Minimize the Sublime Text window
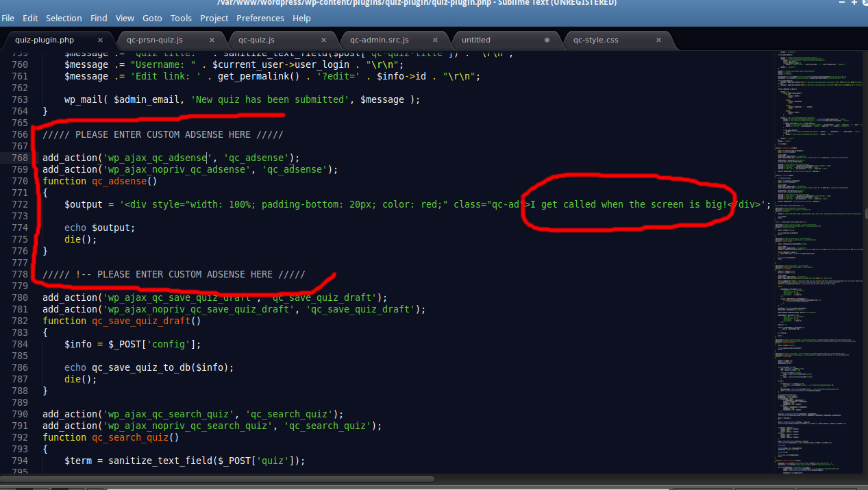The width and height of the screenshot is (868, 490). pyautogui.click(x=843, y=3)
